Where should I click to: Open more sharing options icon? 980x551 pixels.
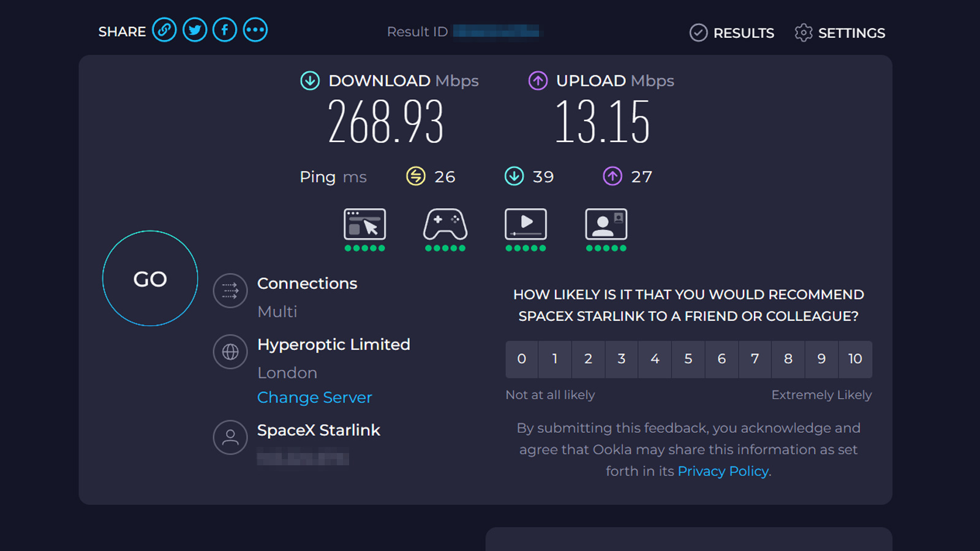[255, 30]
